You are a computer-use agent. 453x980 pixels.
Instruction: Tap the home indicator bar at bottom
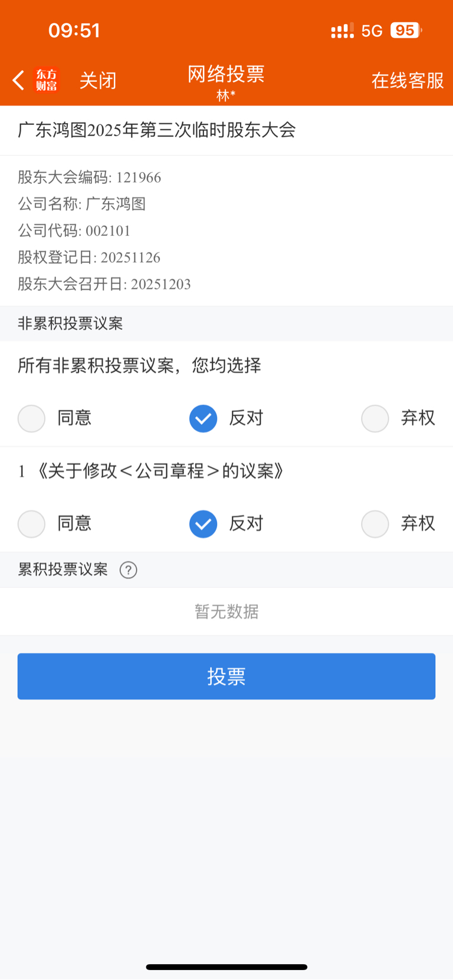226,967
